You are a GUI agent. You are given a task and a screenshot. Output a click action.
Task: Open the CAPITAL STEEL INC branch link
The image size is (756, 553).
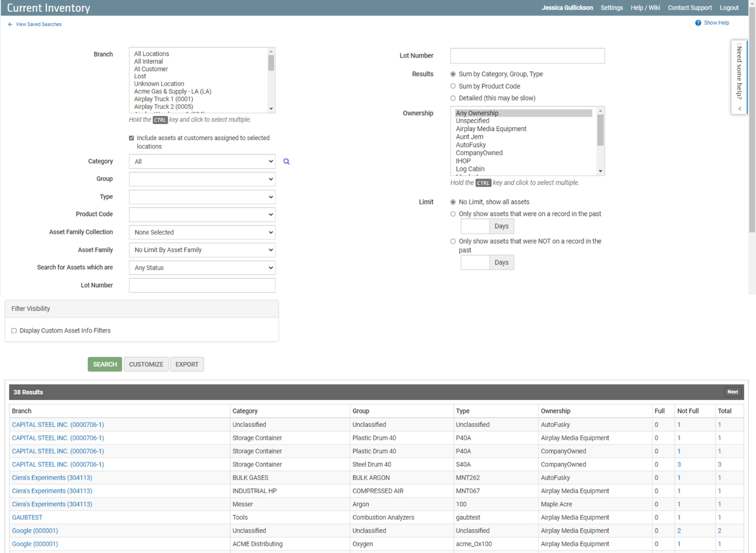[58, 424]
